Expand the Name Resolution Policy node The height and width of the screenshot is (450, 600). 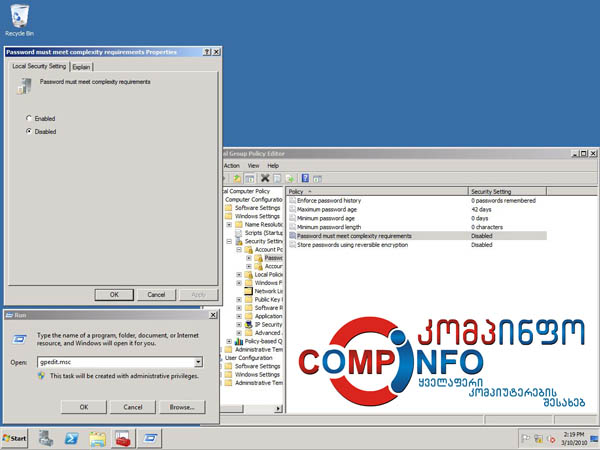pos(229,225)
